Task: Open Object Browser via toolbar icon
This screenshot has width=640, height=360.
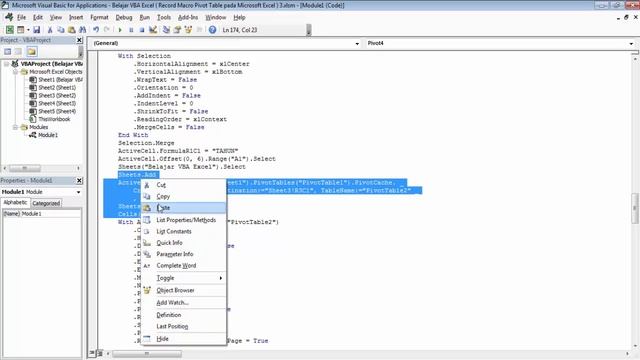Action: tap(188, 30)
